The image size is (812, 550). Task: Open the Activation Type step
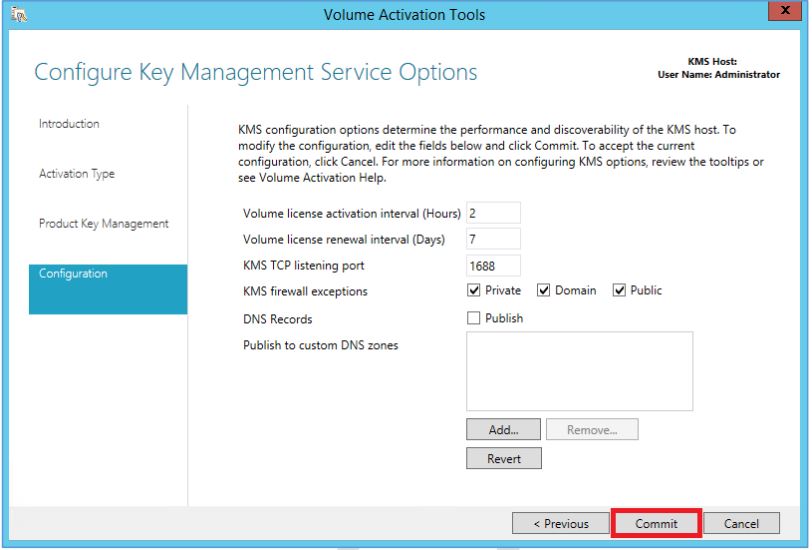pyautogui.click(x=77, y=174)
